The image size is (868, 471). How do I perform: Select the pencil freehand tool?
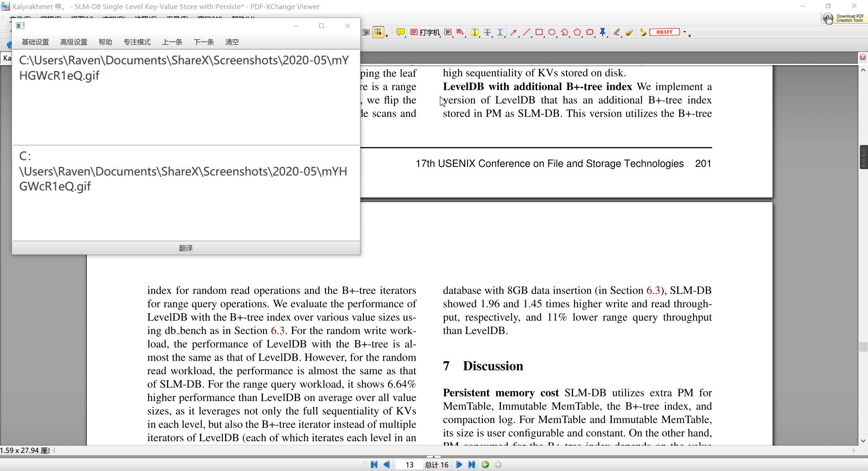616,32
